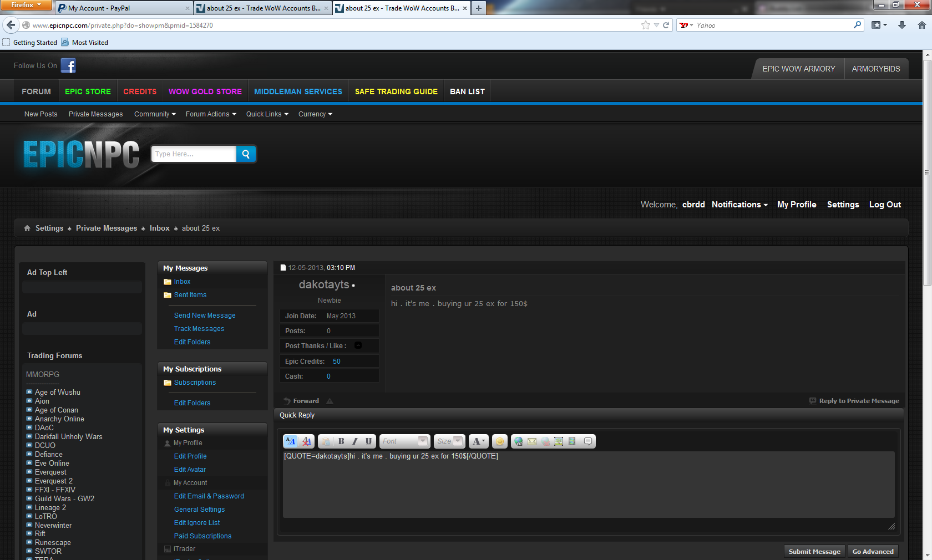Open the Firefox downloads arrow
932x560 pixels.
pyautogui.click(x=902, y=25)
